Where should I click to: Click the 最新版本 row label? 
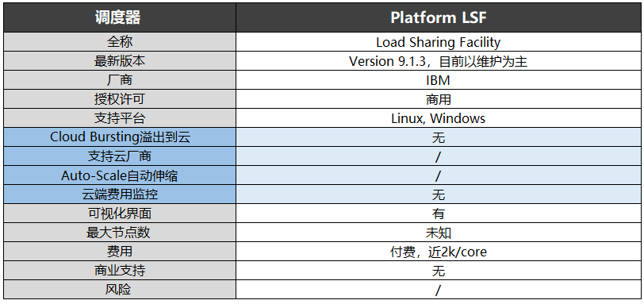point(120,61)
